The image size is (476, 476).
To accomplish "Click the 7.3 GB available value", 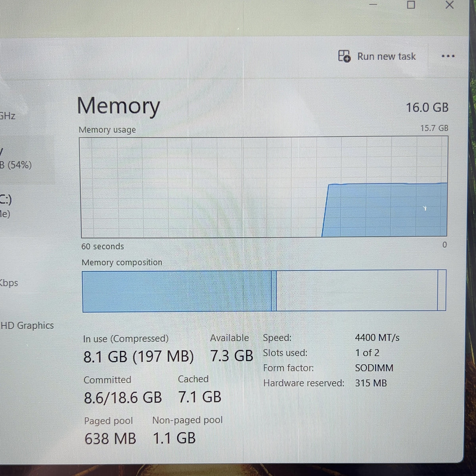I will (x=232, y=356).
